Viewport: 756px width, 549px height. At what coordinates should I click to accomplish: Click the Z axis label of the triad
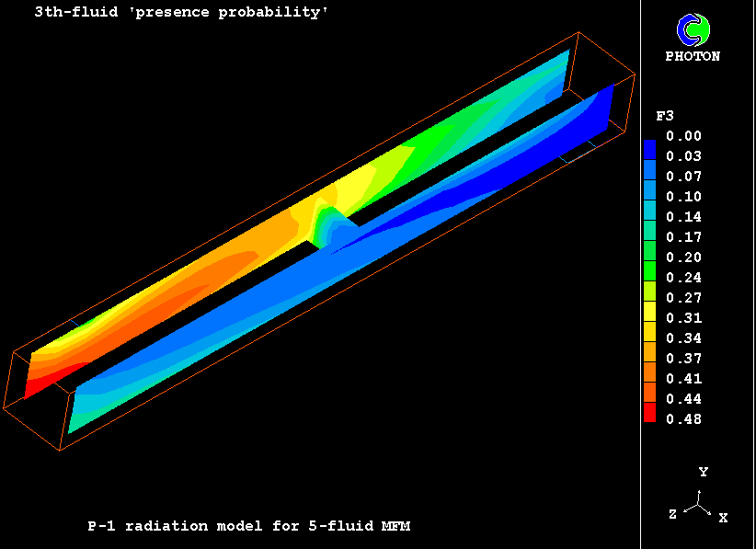tap(672, 515)
